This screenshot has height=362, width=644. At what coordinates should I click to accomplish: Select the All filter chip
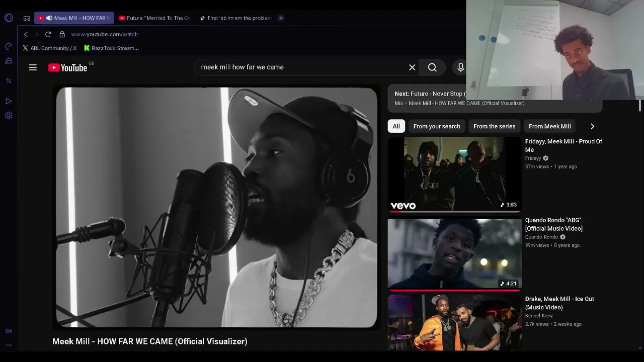[x=396, y=126]
